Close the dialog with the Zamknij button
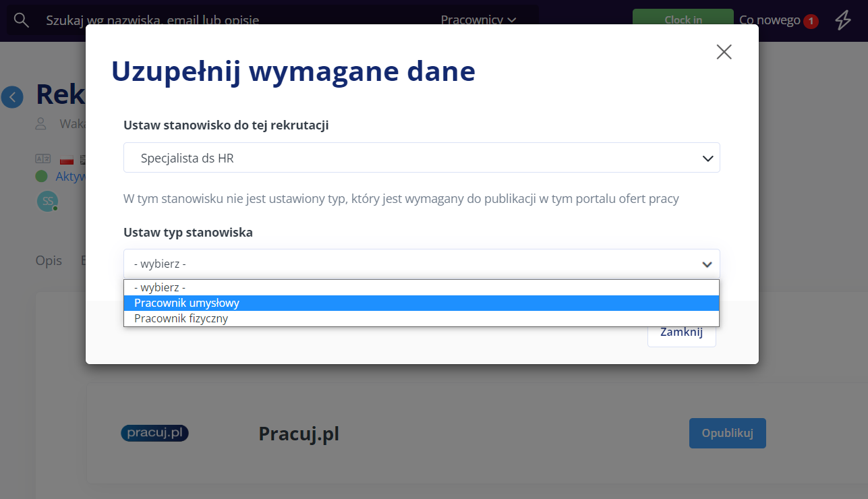Image resolution: width=868 pixels, height=499 pixels. (681, 332)
